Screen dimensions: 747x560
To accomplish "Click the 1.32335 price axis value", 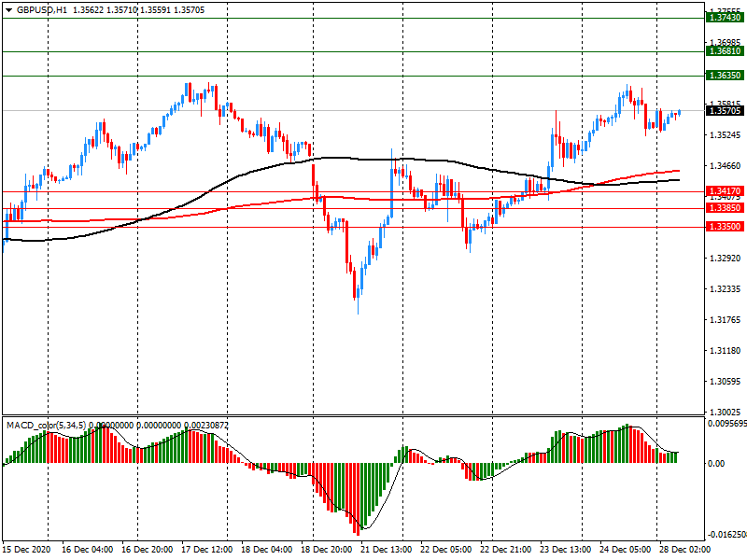I will point(726,289).
